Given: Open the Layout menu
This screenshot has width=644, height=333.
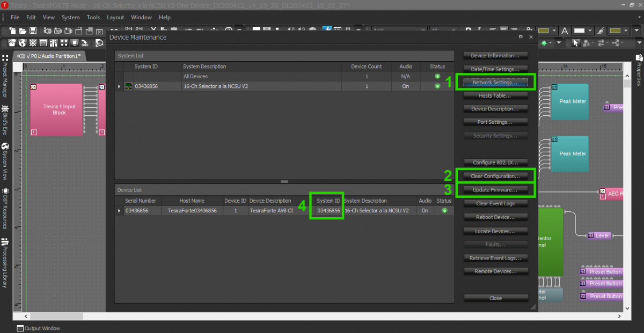Looking at the screenshot, I should click(115, 17).
